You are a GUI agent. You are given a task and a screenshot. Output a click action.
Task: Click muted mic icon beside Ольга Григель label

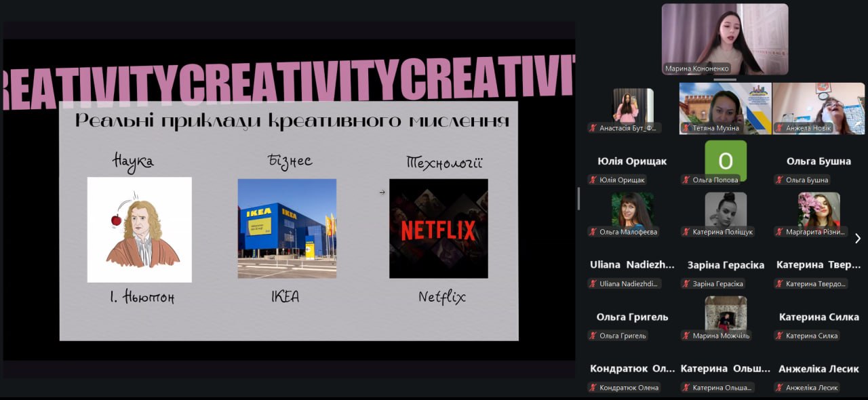[593, 336]
